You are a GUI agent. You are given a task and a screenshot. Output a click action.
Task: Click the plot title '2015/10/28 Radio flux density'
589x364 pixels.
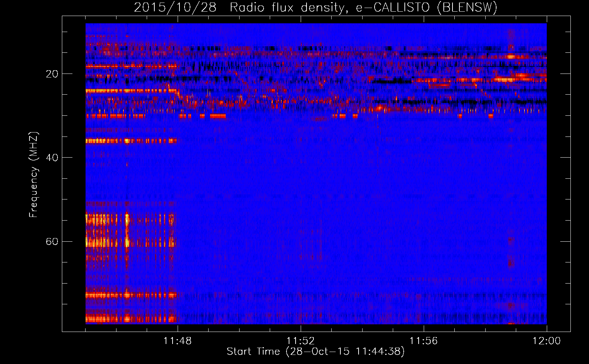316,7
